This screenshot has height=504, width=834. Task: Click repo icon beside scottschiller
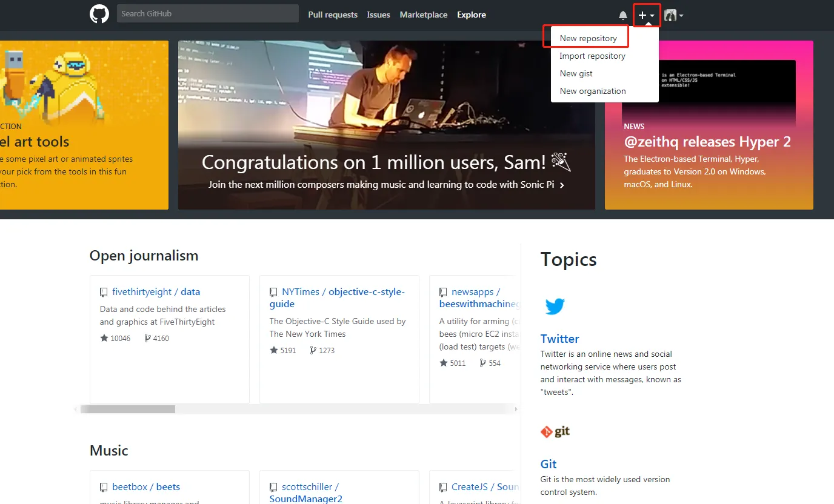click(x=273, y=487)
